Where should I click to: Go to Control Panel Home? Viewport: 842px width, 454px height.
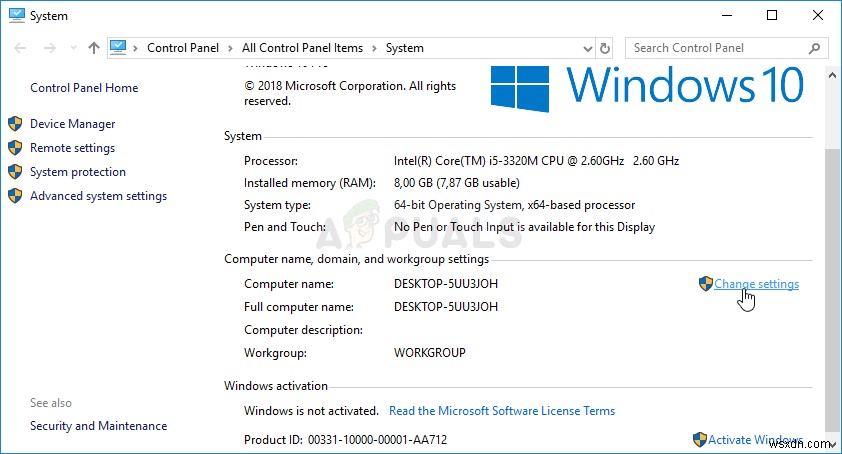point(84,88)
